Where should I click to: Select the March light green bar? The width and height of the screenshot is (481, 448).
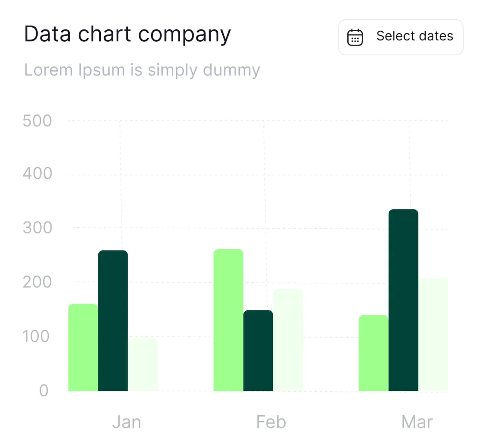374,353
